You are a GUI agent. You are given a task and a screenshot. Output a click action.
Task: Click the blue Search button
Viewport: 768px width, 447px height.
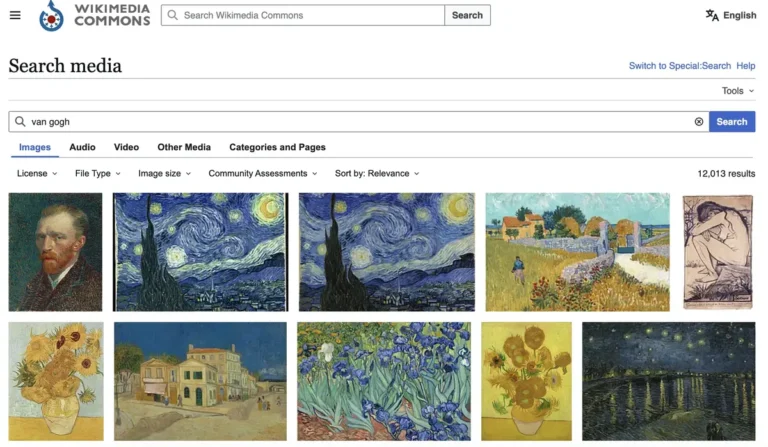tap(732, 122)
